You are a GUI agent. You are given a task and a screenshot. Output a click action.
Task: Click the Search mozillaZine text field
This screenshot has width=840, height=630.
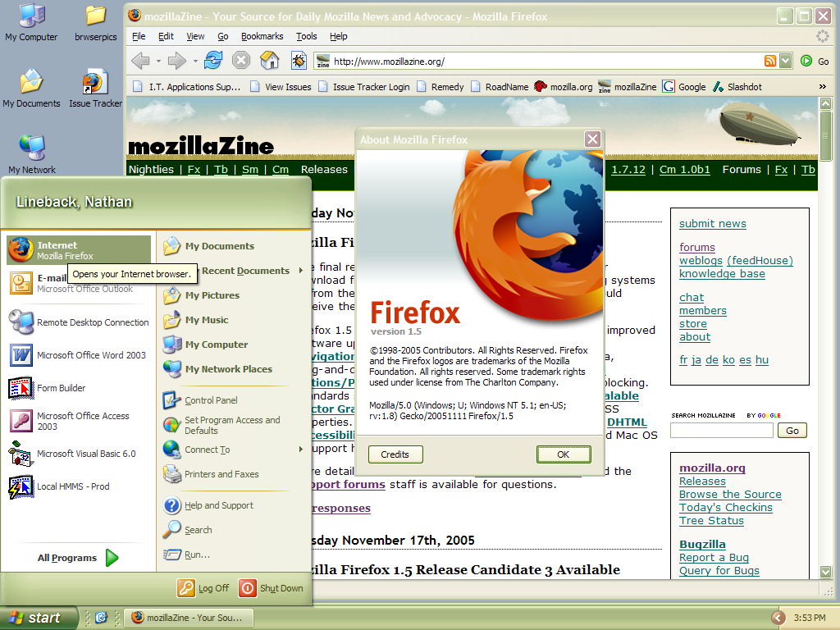point(721,431)
